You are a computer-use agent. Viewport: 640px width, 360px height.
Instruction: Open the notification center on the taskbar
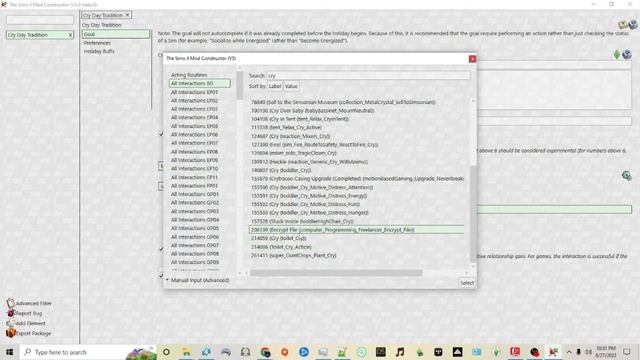(627, 352)
